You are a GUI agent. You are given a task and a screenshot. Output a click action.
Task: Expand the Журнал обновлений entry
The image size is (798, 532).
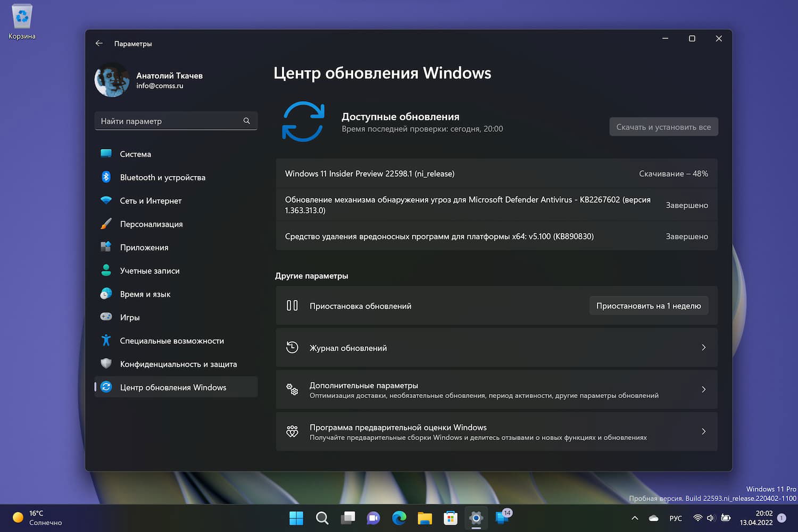click(703, 347)
